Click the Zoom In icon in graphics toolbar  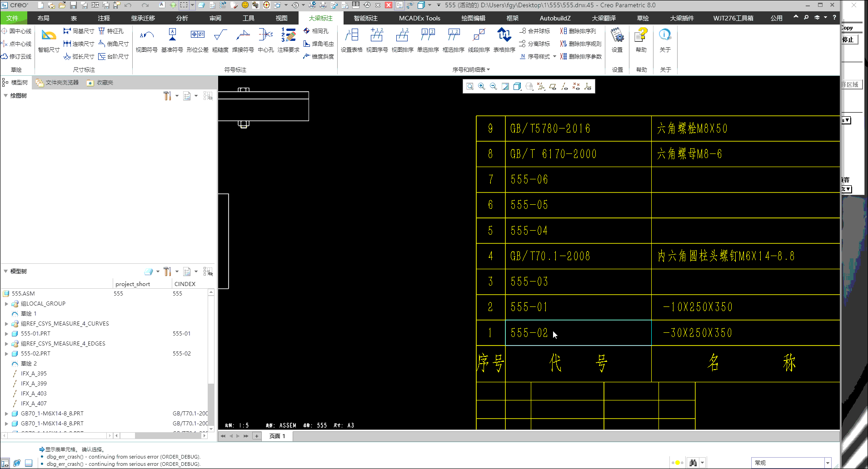482,86
